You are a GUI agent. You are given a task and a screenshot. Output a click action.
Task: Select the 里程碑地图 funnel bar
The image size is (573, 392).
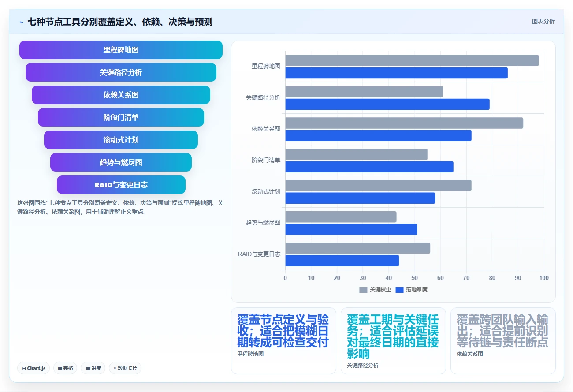[x=121, y=50]
